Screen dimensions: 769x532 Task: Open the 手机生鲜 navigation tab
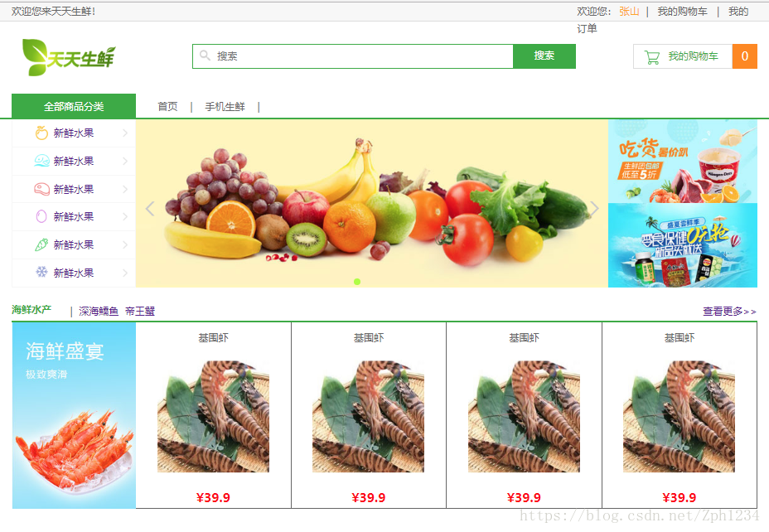225,106
